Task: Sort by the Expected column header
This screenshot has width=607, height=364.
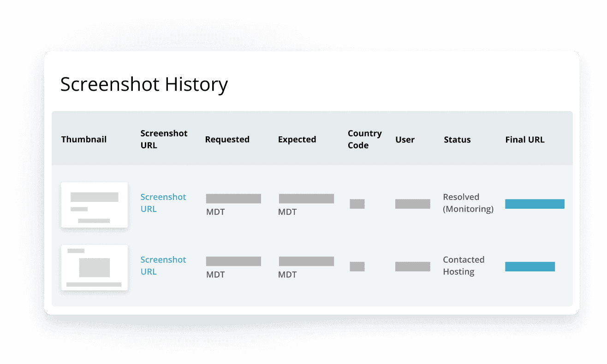Action: coord(297,139)
